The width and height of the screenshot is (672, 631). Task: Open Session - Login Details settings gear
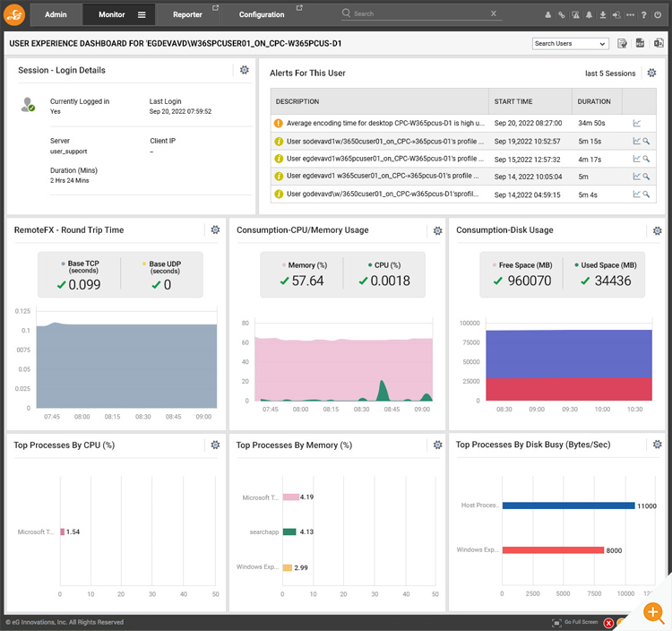tap(245, 70)
